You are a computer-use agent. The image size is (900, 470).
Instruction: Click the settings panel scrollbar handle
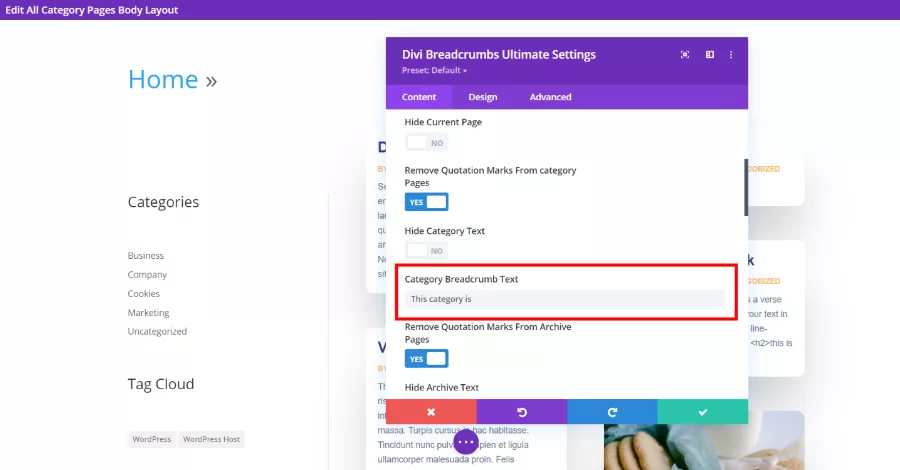746,188
